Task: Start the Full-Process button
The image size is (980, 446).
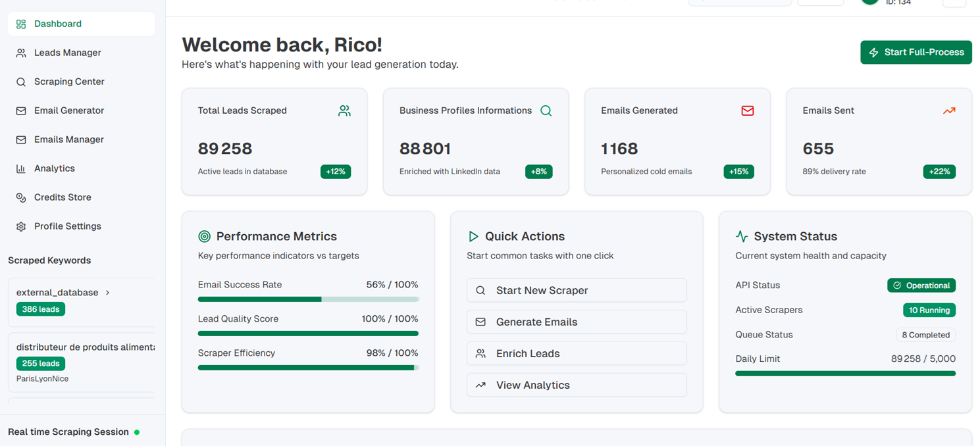Action: 916,53
